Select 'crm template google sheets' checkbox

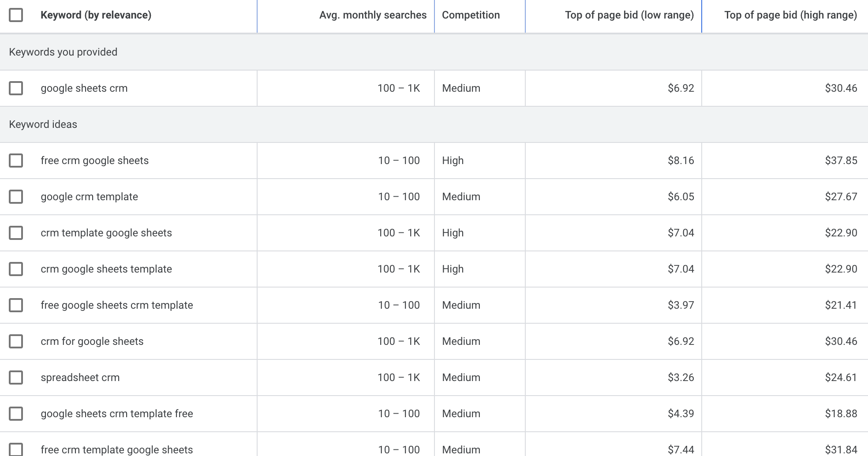16,233
